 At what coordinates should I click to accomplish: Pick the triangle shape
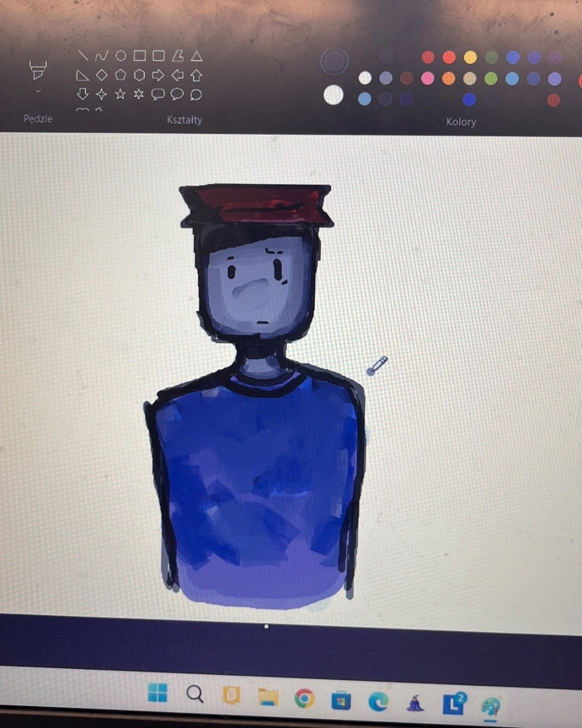(197, 56)
